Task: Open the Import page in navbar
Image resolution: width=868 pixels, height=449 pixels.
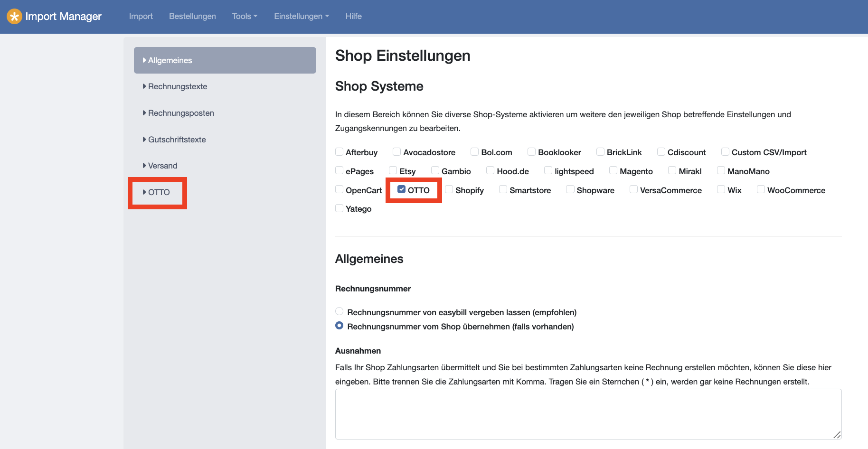Action: click(x=141, y=16)
